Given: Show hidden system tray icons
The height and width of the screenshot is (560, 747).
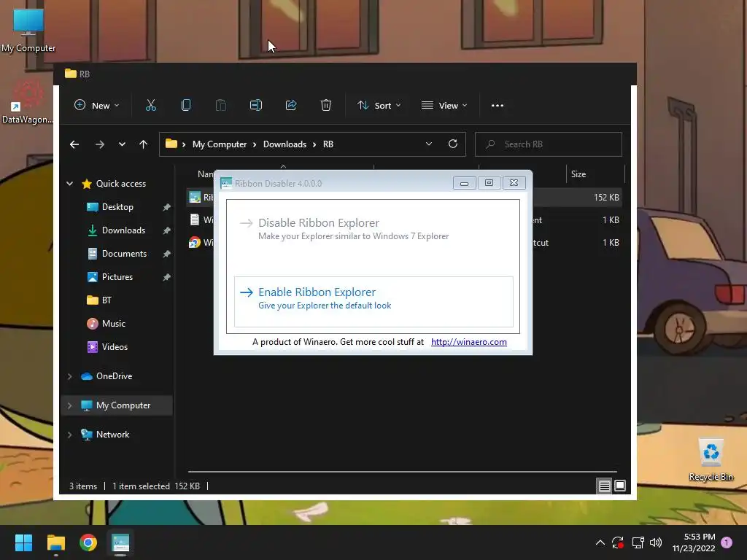Looking at the screenshot, I should click(600, 542).
